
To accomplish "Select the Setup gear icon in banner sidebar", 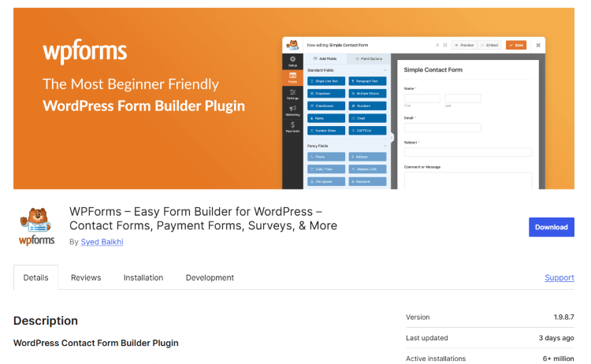I will (292, 61).
